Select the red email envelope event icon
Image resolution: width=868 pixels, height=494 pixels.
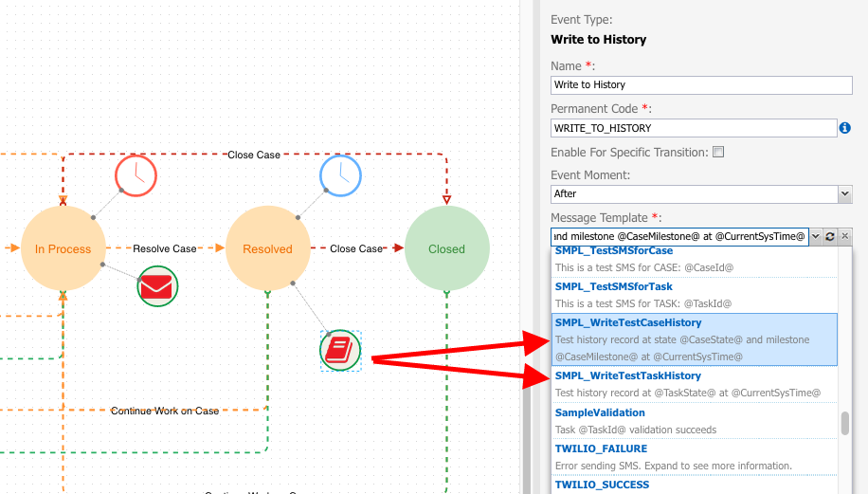tap(157, 286)
